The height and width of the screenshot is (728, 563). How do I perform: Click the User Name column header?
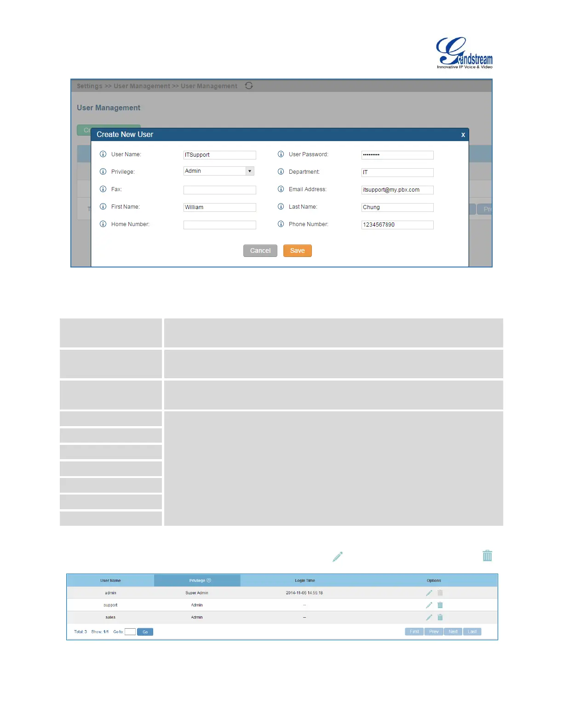[x=110, y=580]
